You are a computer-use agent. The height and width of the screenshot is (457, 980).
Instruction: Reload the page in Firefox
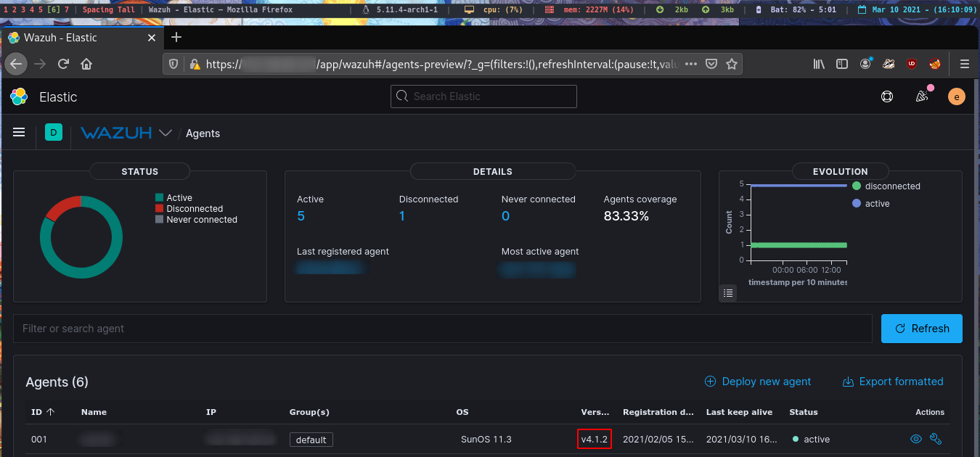coord(63,64)
